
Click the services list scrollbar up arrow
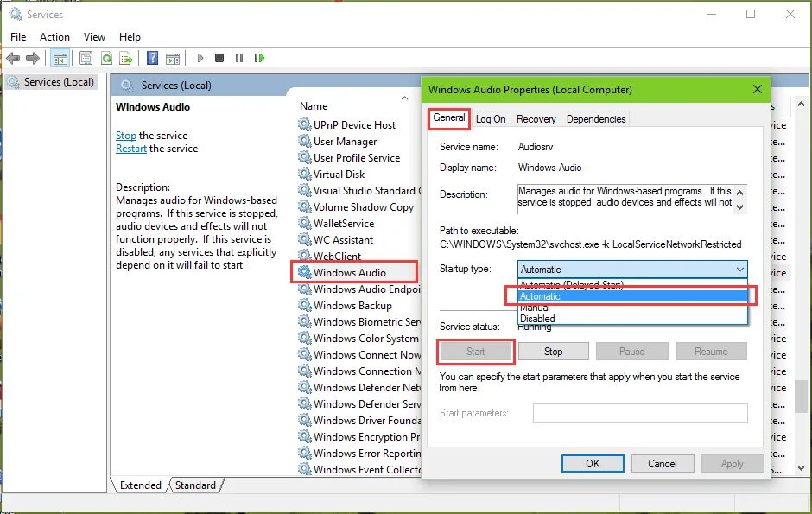point(801,104)
